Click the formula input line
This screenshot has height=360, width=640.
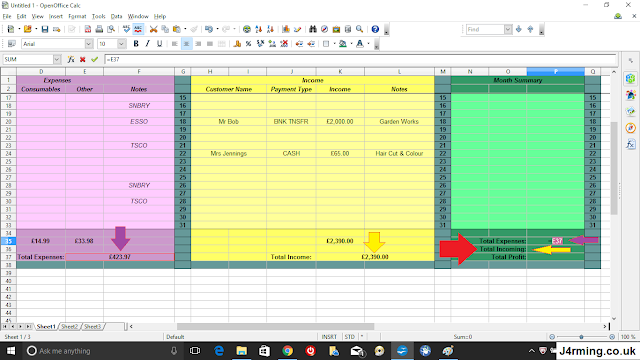point(360,60)
